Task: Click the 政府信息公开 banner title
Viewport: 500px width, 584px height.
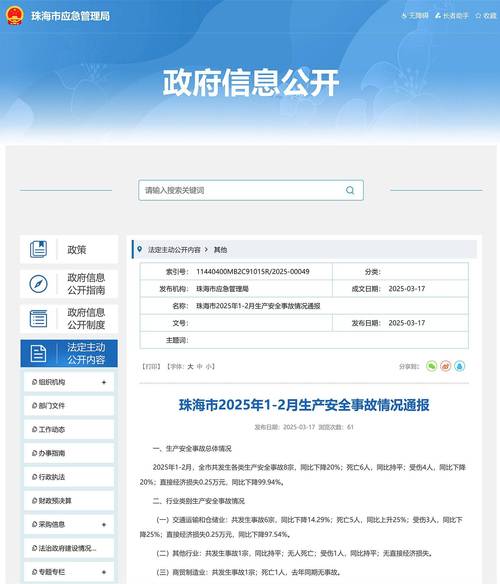Action: click(x=251, y=82)
